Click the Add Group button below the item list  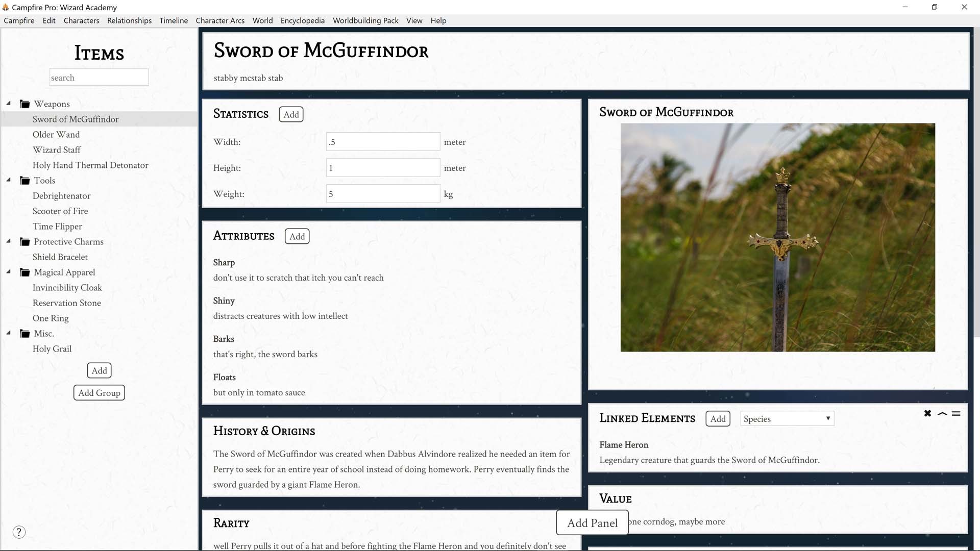pos(99,392)
